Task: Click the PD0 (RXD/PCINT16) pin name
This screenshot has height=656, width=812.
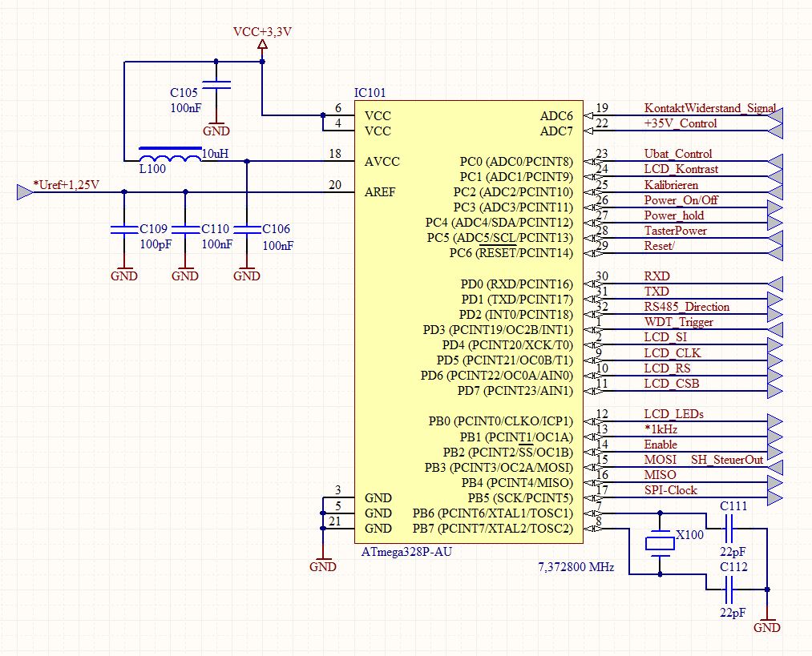Action: tap(517, 284)
